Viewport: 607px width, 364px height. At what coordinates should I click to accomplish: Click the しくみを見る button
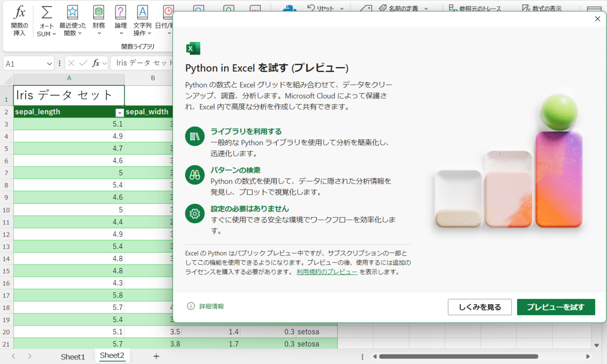click(x=480, y=307)
